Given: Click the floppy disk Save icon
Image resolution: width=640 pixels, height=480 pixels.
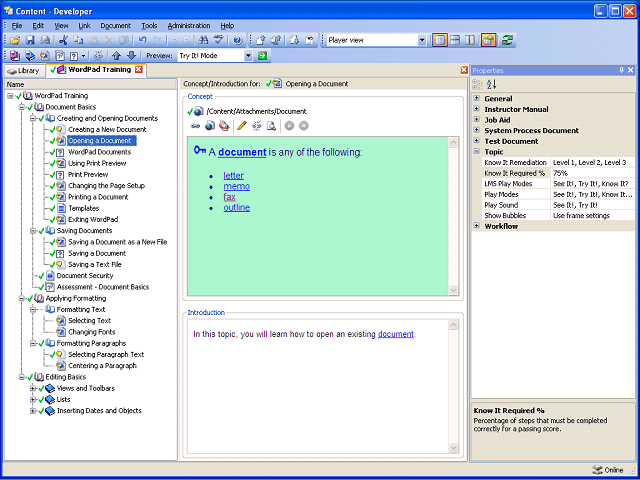Looking at the screenshot, I should tap(30, 40).
